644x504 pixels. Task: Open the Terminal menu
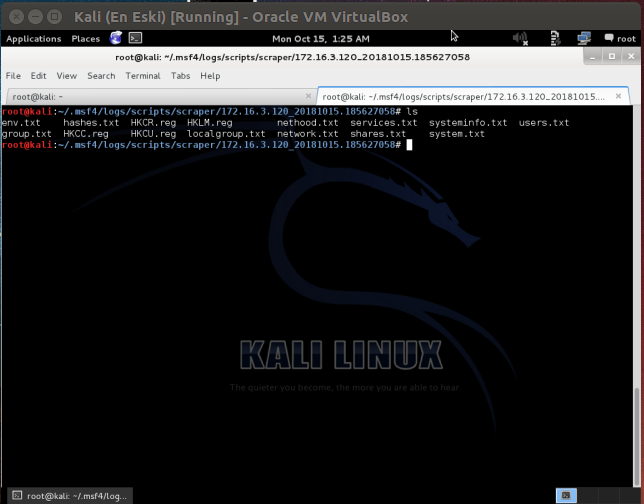point(143,76)
